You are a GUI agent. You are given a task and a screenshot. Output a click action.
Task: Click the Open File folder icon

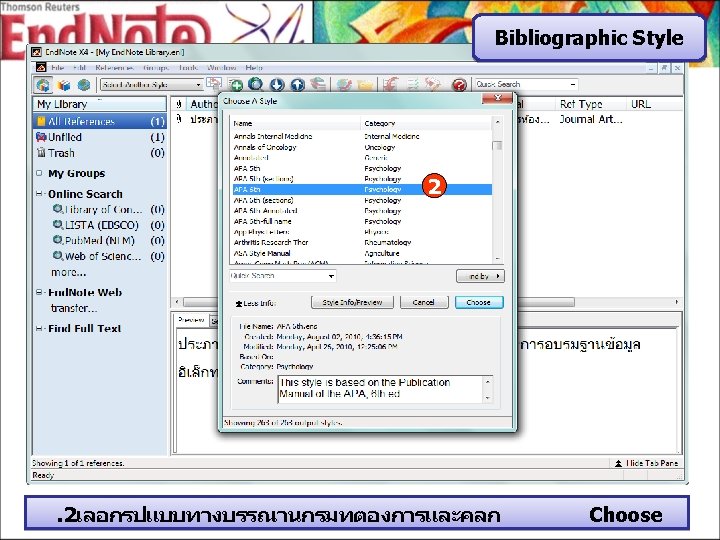click(365, 85)
